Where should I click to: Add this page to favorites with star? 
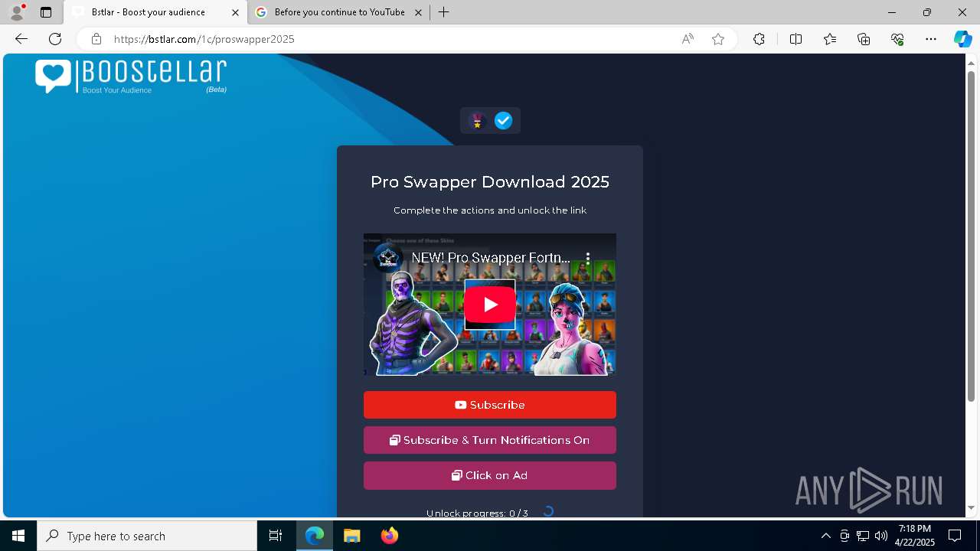coord(718,39)
